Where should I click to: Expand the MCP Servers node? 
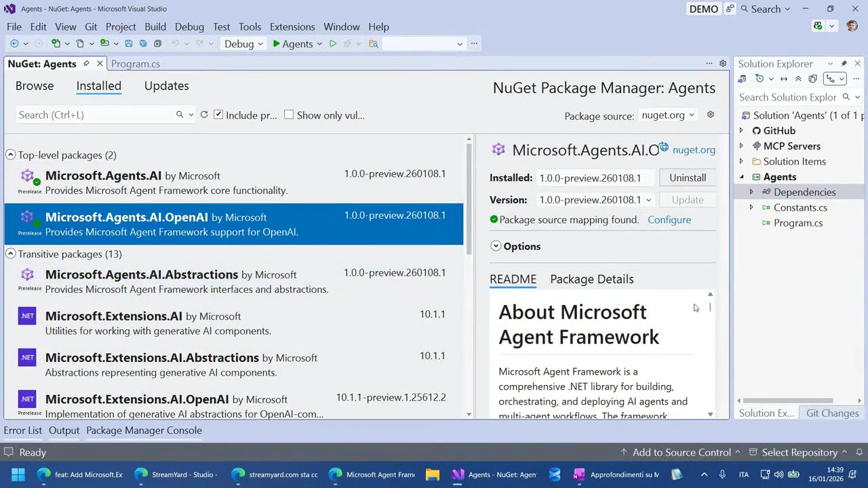[741, 146]
